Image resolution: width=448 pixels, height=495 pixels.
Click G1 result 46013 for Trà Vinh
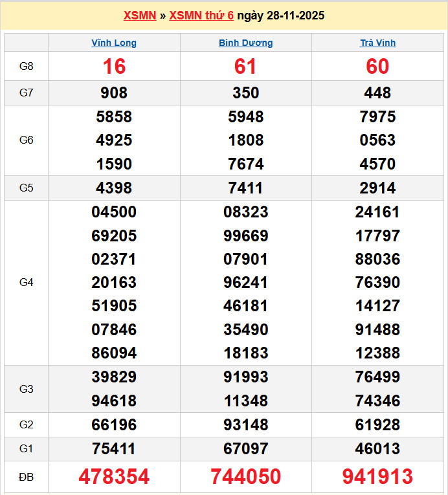[377, 448]
